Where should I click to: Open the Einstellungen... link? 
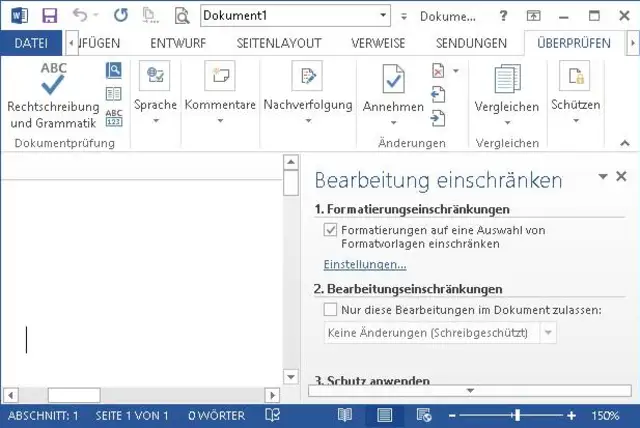365,264
